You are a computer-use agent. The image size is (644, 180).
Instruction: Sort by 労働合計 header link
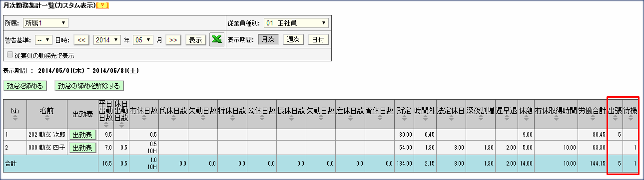pos(593,110)
